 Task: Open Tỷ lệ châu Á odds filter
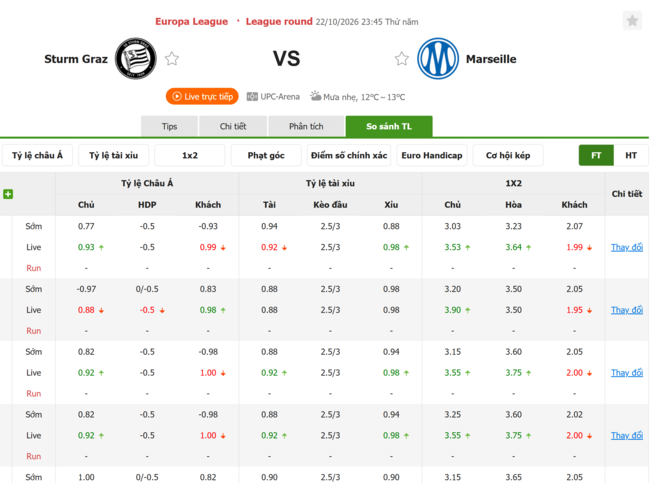tap(37, 155)
